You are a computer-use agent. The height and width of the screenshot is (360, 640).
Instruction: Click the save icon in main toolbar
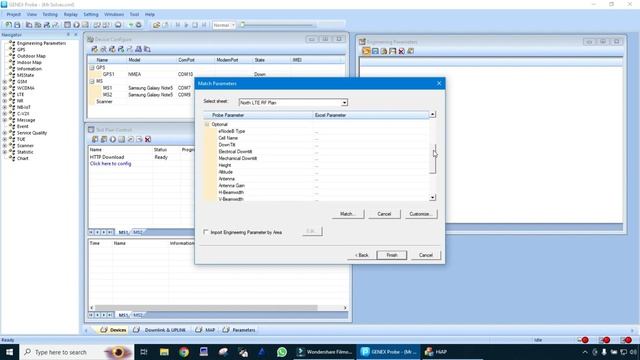(17, 25)
